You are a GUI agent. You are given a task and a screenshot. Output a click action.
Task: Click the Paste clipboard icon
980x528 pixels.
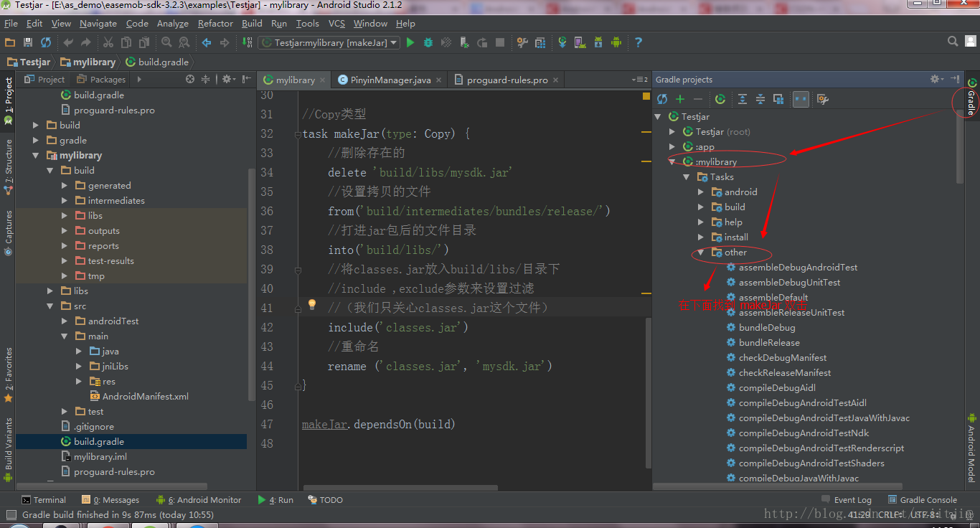pos(144,43)
